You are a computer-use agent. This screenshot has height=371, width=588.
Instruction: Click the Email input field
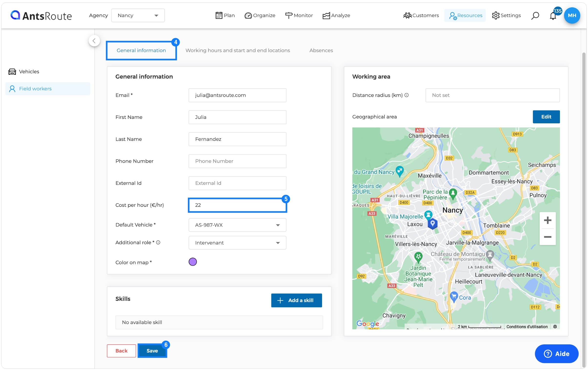(237, 95)
